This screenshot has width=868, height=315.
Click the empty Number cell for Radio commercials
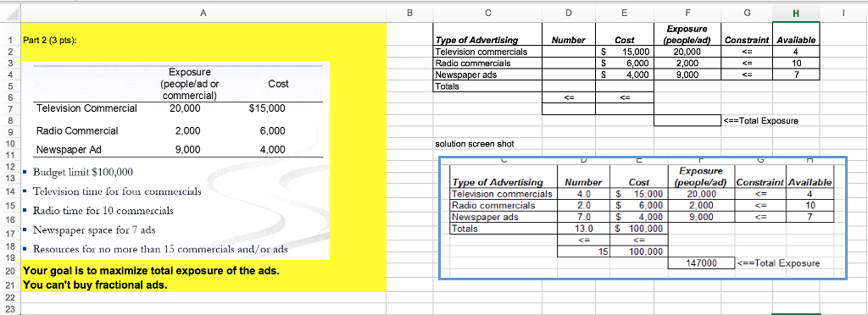tap(569, 63)
